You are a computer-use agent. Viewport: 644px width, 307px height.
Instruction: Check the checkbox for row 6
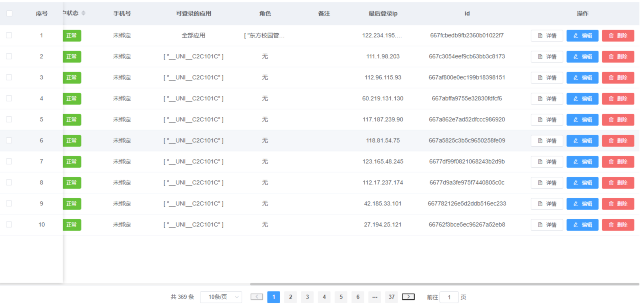(9, 140)
